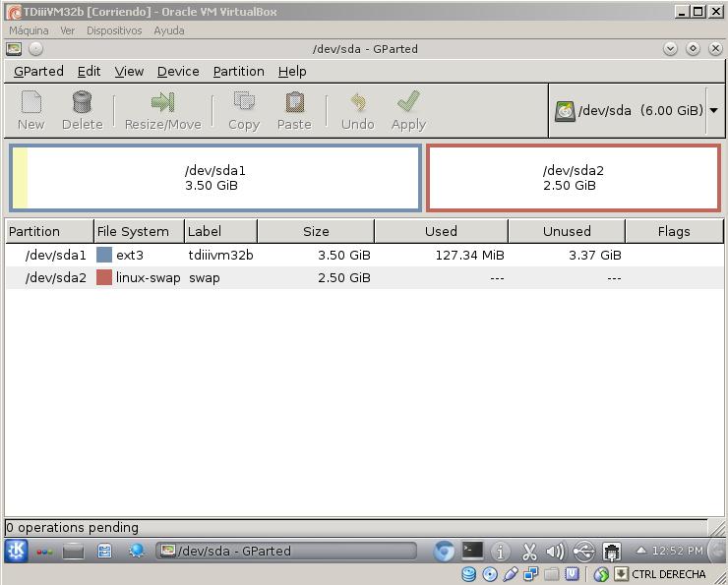728x585 pixels.
Task: Click the New partition toolbar icon
Action: [31, 102]
